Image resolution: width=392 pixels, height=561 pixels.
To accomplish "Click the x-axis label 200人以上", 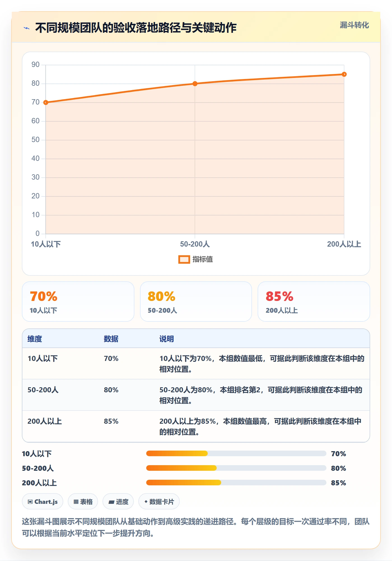I will 344,244.
